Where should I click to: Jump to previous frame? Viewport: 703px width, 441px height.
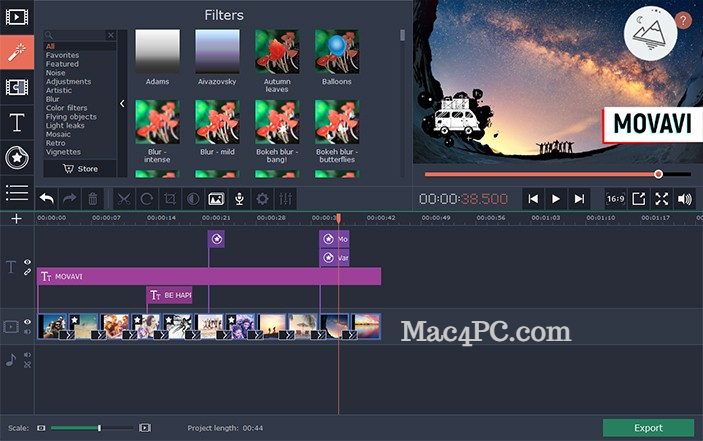[x=533, y=199]
